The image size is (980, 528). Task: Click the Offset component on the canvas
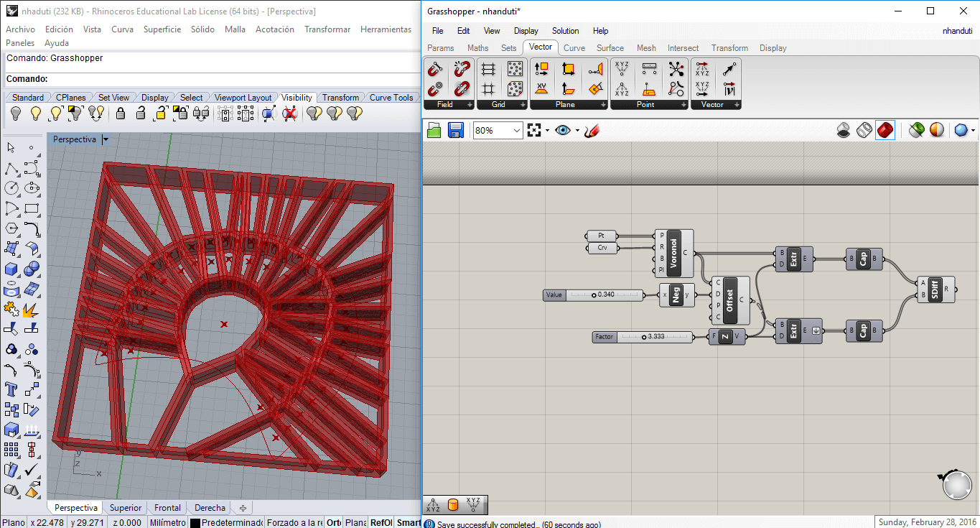(x=729, y=300)
